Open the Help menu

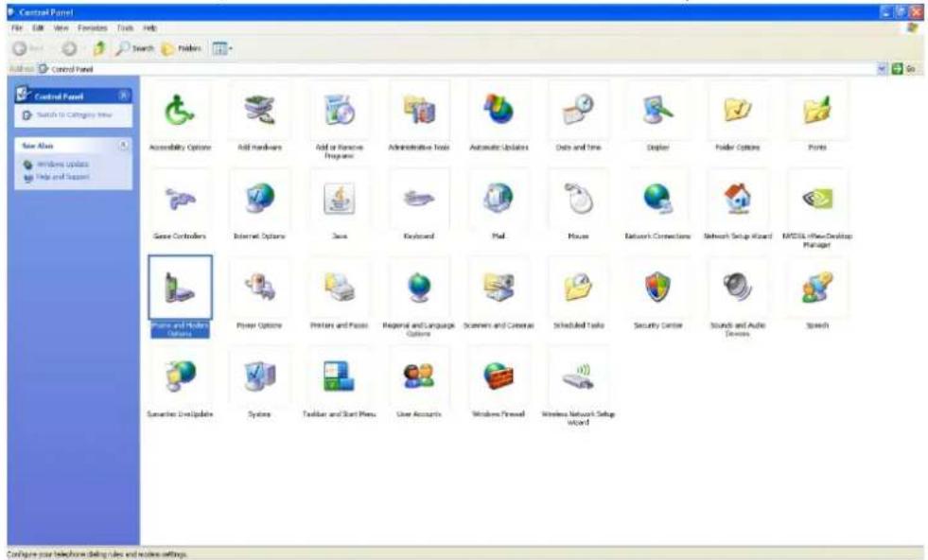pos(150,27)
